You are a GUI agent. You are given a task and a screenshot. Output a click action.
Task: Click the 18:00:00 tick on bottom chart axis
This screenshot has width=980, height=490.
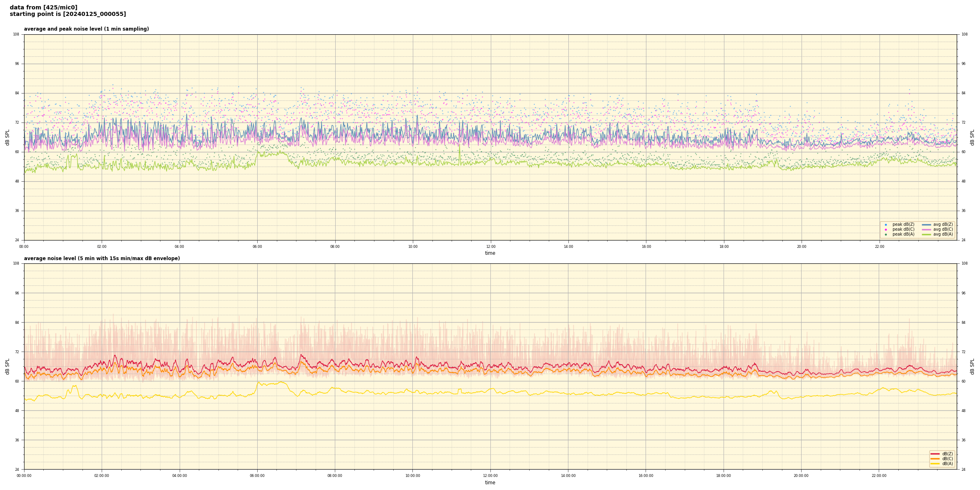(724, 476)
